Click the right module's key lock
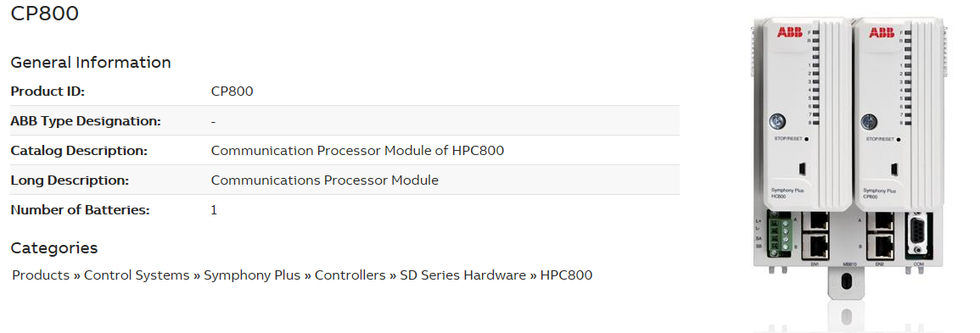This screenshot has width=980, height=333. (870, 121)
